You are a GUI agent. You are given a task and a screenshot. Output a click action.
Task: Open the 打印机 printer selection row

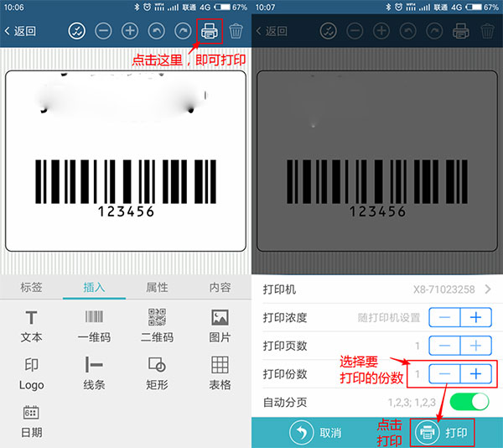pos(377,289)
